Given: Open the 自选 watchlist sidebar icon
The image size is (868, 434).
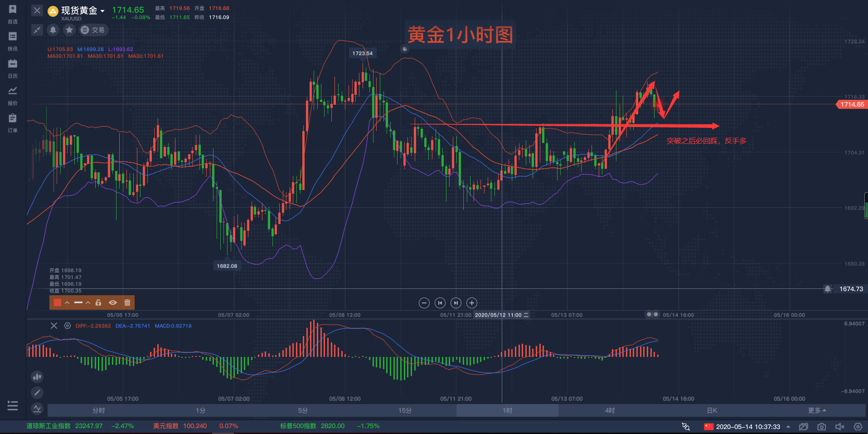Looking at the screenshot, I should click(x=13, y=10).
